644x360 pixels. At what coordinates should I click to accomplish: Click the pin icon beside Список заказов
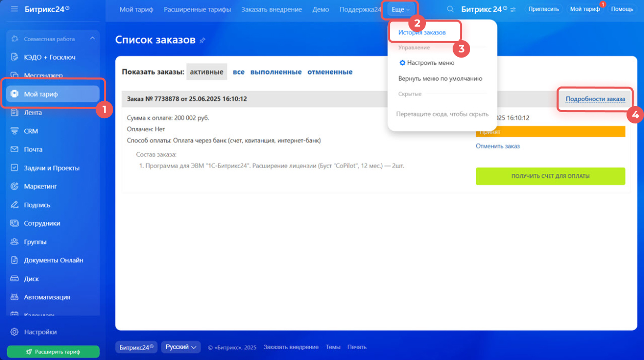coord(203,40)
